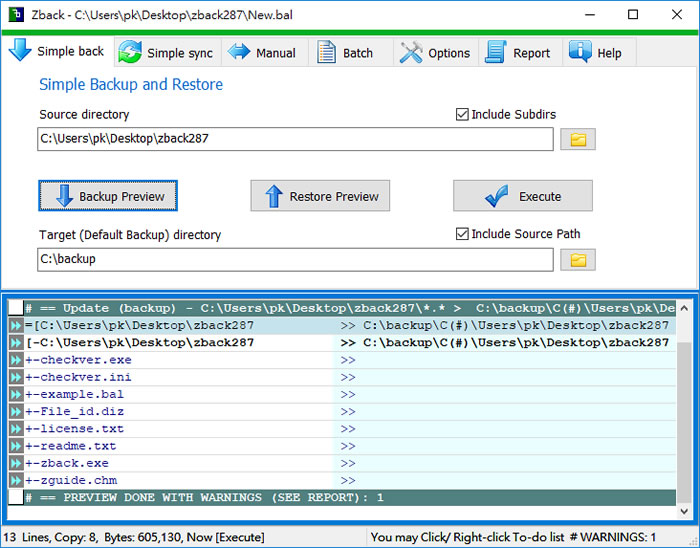This screenshot has width=700, height=548.
Task: Click the list scrollbar up arrow
Action: click(684, 308)
